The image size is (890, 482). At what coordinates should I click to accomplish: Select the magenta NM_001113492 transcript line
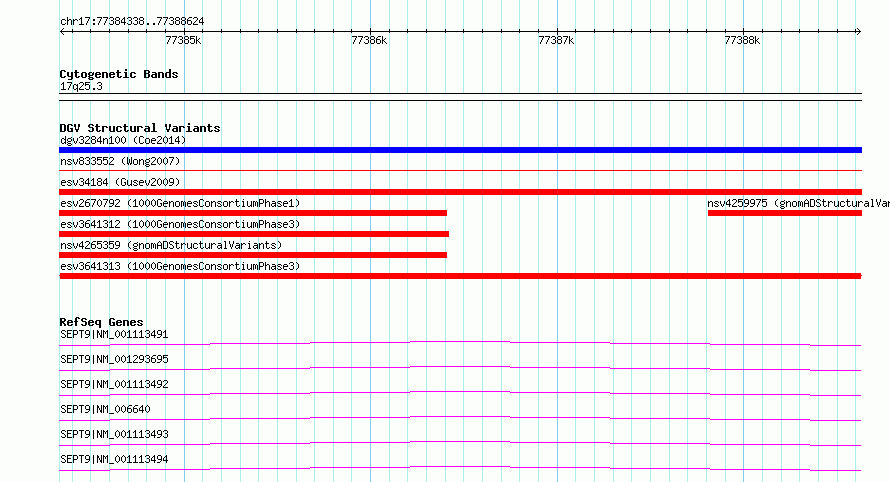coord(460,393)
